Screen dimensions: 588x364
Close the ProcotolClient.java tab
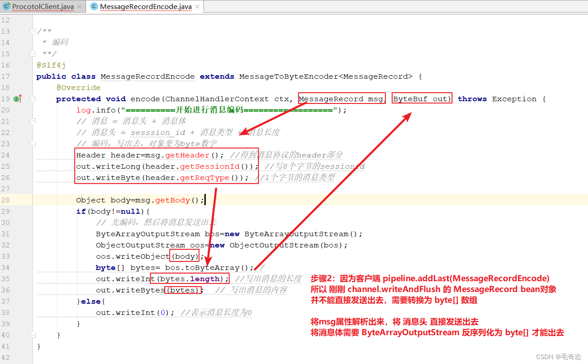(x=79, y=7)
